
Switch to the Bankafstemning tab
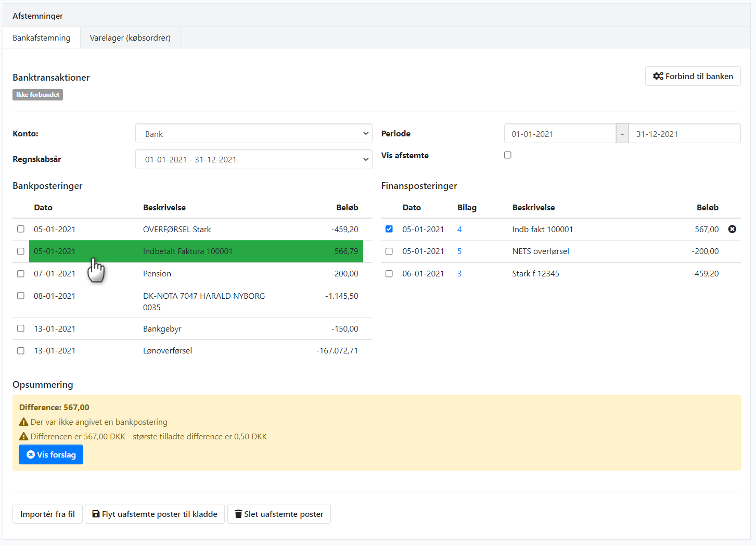(42, 37)
